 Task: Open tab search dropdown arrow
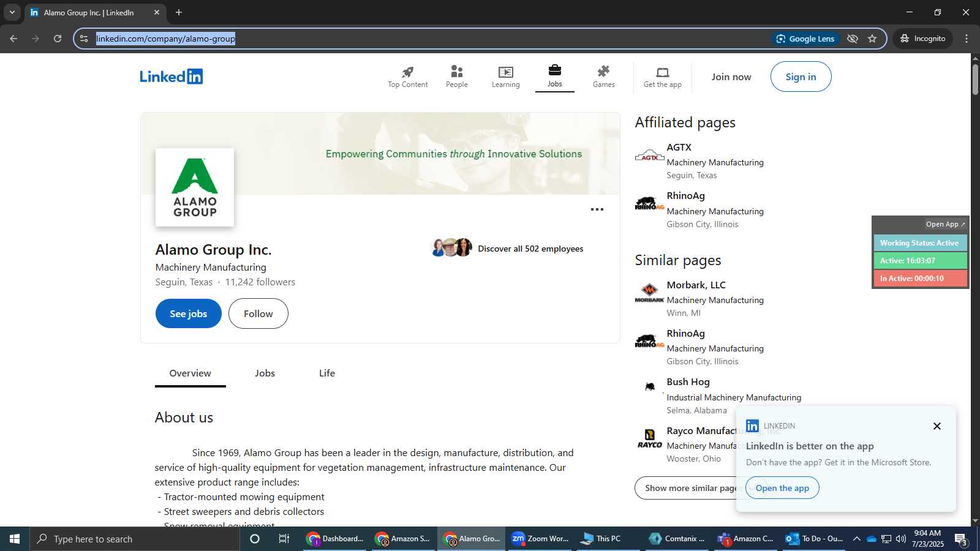point(12,12)
